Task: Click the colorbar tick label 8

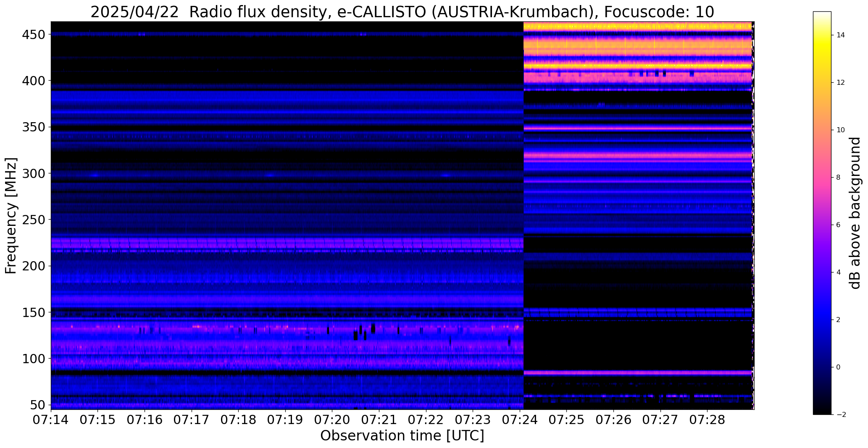Action: click(x=839, y=178)
